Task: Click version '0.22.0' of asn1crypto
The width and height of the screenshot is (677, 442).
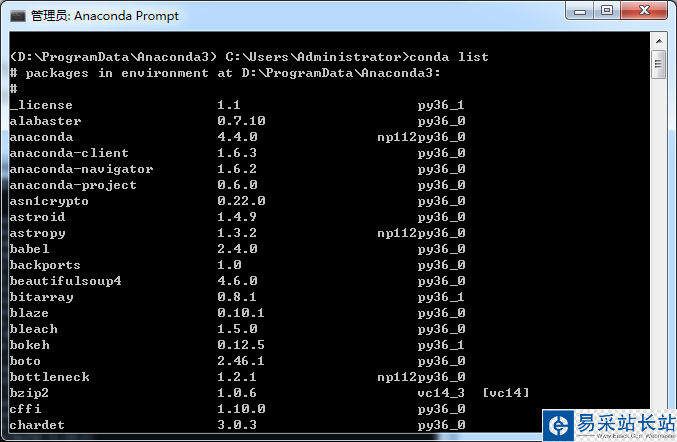Action: tap(241, 201)
